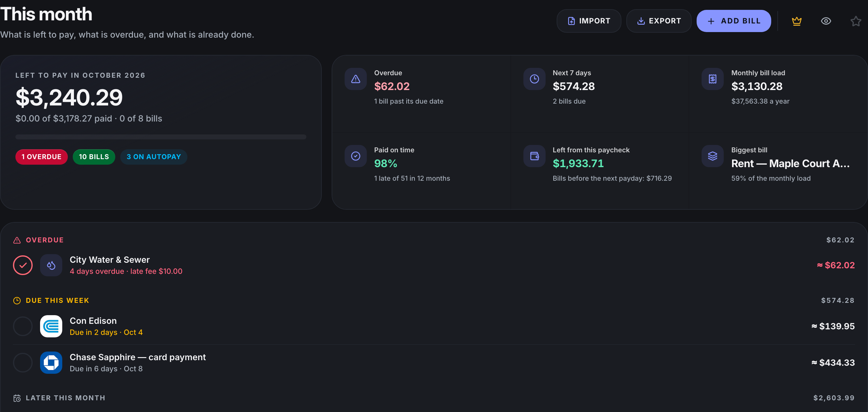Click the Rent — Maple Court biggest bill text
The width and height of the screenshot is (868, 412).
point(790,163)
